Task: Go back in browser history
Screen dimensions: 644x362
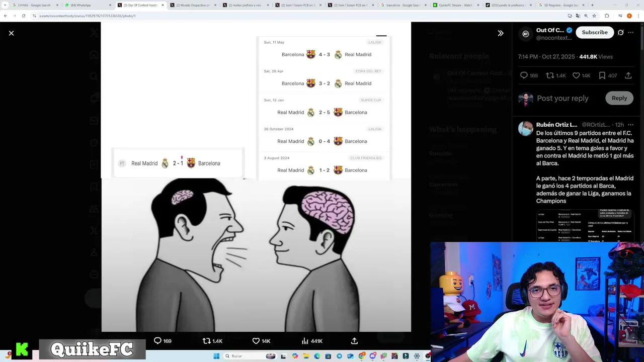Action: (5, 16)
